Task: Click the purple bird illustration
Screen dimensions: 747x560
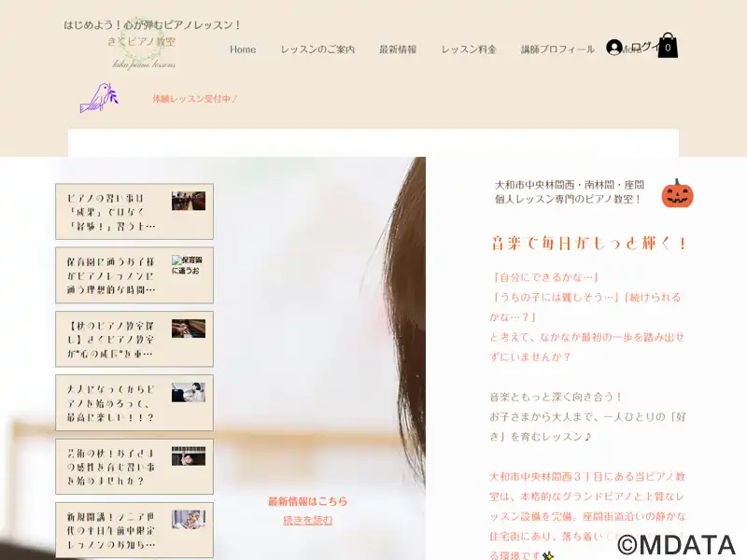Action: tap(99, 98)
